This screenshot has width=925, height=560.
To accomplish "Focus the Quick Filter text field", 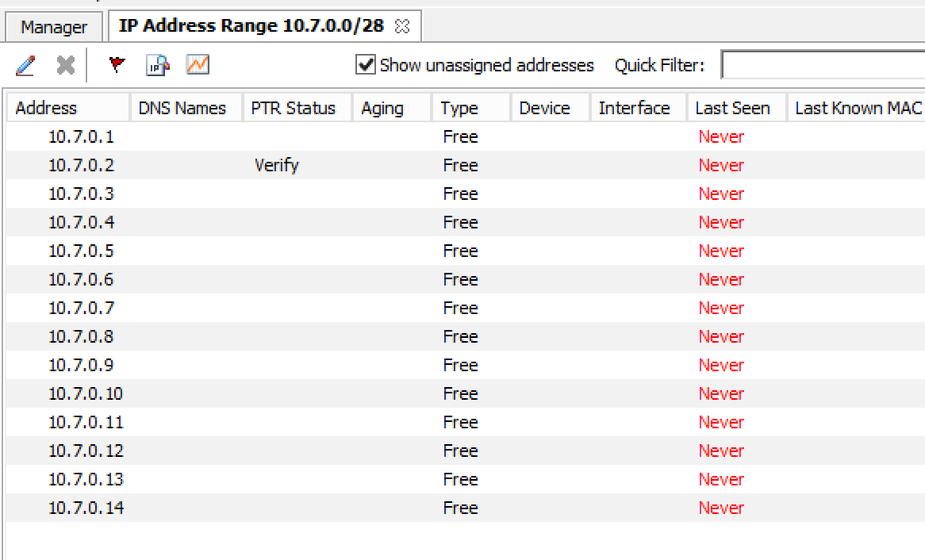I will (822, 65).
